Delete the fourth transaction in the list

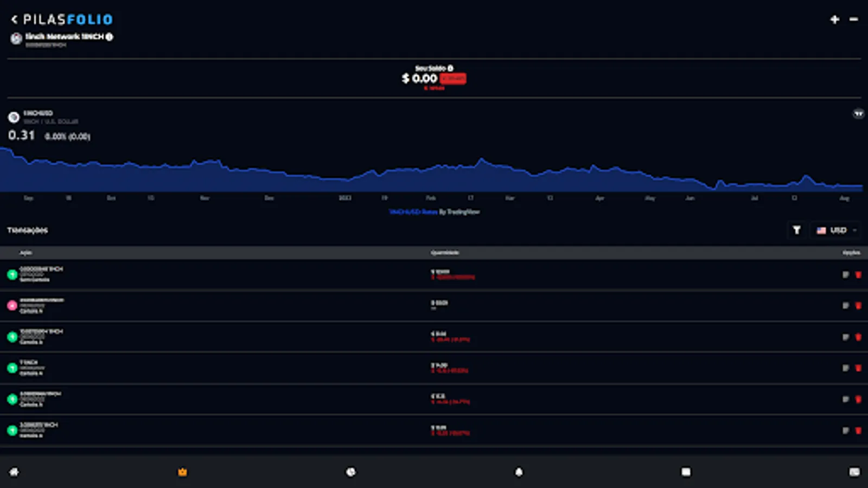(x=858, y=368)
